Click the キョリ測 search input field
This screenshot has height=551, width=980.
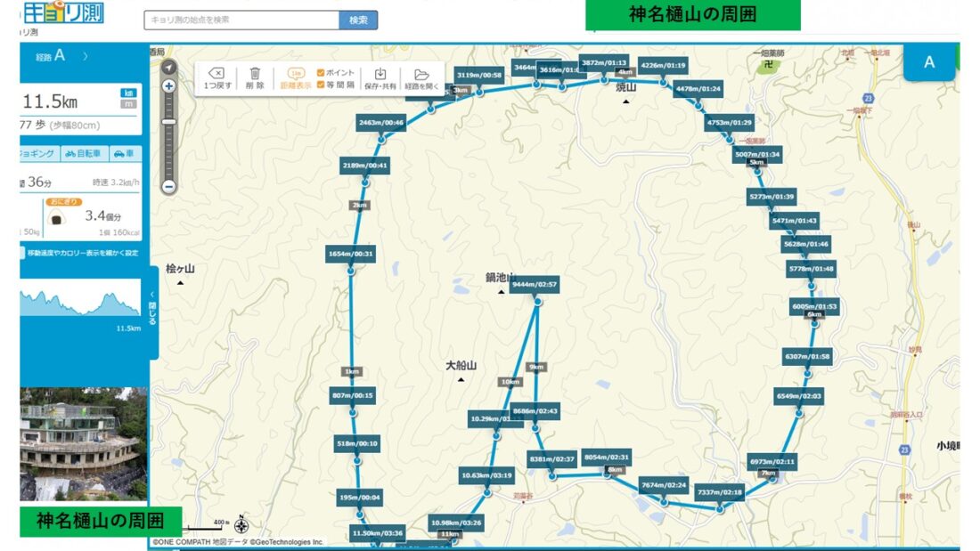coord(241,20)
